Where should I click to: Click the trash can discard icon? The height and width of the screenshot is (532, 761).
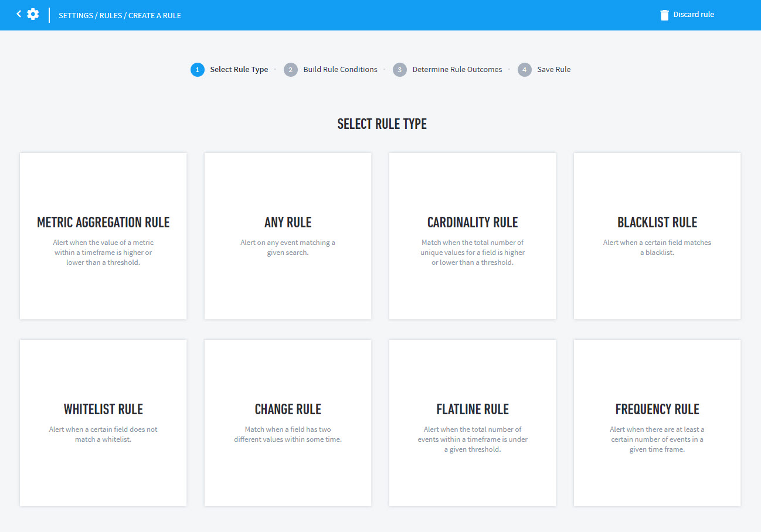click(x=664, y=15)
